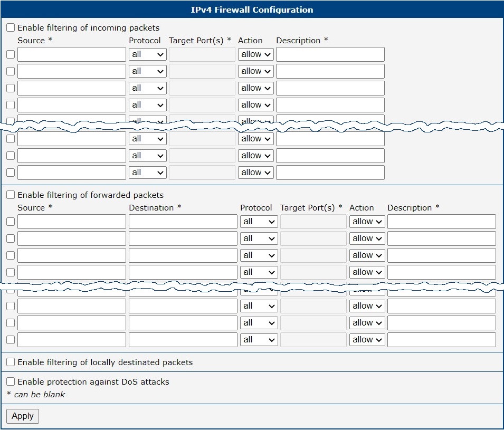Image resolution: width=504 pixels, height=430 pixels.
Task: Click the "* can be blank" note
Action: 36,394
